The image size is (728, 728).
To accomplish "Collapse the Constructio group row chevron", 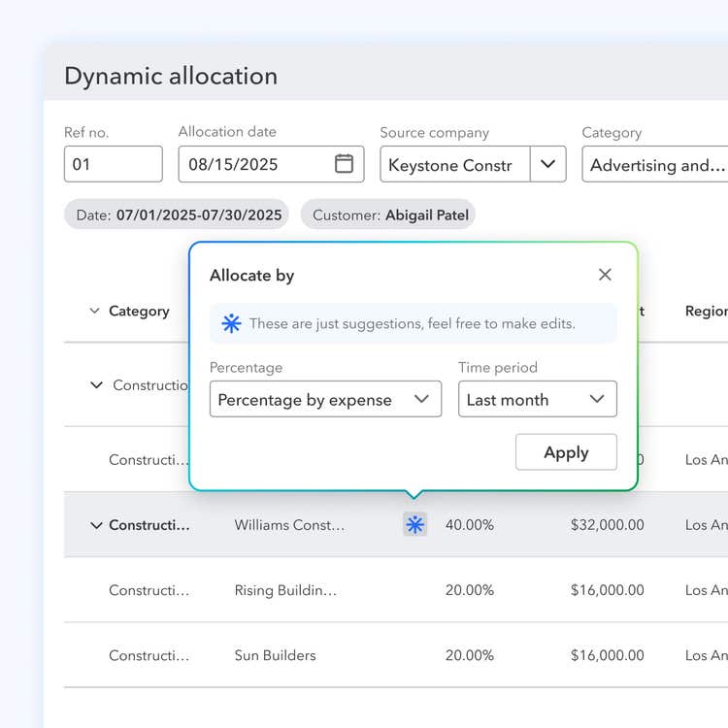I will [x=96, y=385].
